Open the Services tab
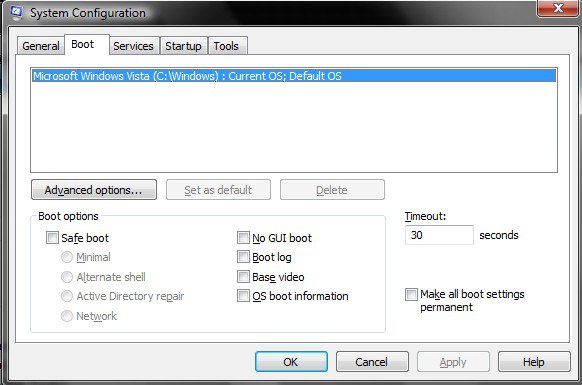The width and height of the screenshot is (582, 385). coord(134,46)
